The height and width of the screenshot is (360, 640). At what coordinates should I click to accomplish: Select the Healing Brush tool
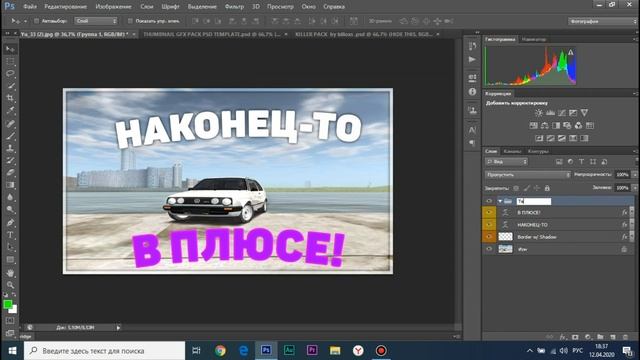10,123
